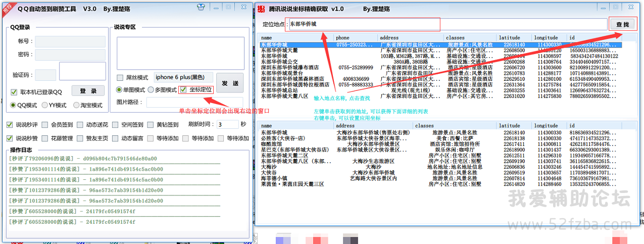
Task: Select the 单图模式 radio button
Action: point(119,90)
